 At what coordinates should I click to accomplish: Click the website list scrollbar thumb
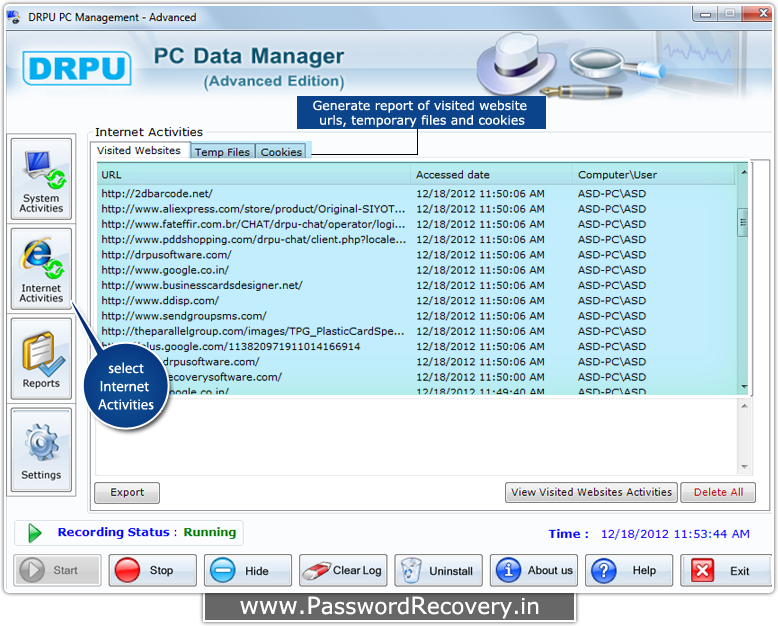[x=743, y=222]
